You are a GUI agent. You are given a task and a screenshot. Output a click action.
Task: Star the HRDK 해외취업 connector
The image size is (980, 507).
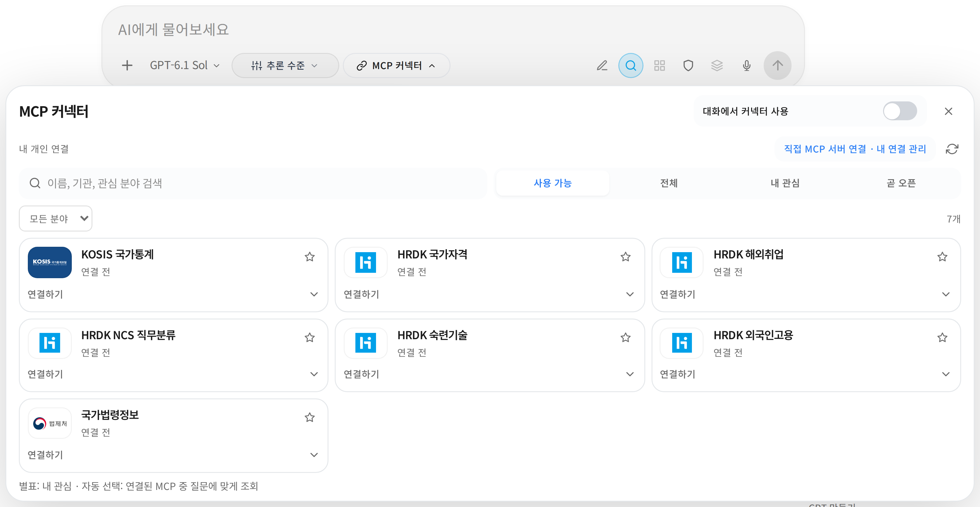coord(942,257)
